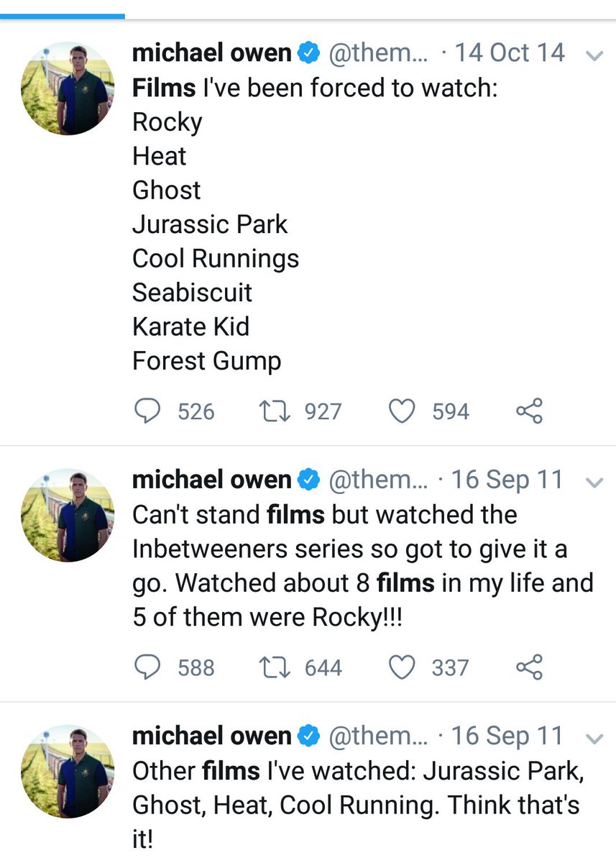Like the tweet with 594 likes
This screenshot has height=863, width=616.
point(402,411)
